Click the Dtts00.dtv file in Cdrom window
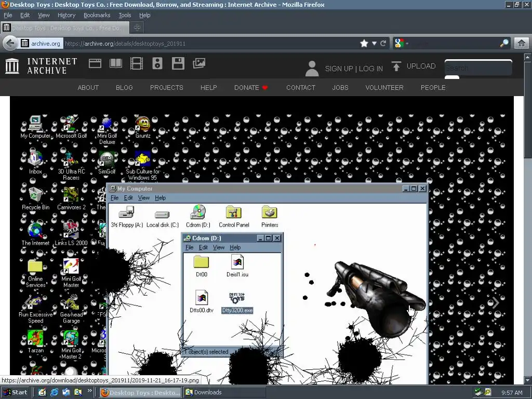Image resolution: width=532 pixels, height=399 pixels. click(201, 302)
